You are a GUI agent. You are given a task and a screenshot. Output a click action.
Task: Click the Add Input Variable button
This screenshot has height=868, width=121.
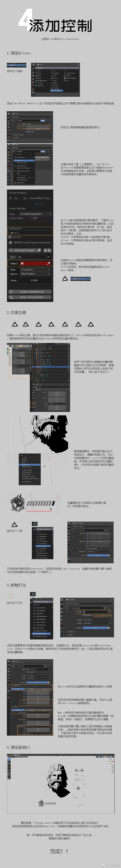22,250
